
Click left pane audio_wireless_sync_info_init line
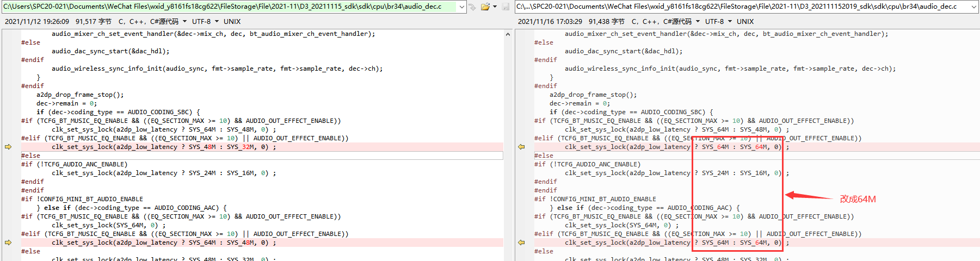[217, 69]
